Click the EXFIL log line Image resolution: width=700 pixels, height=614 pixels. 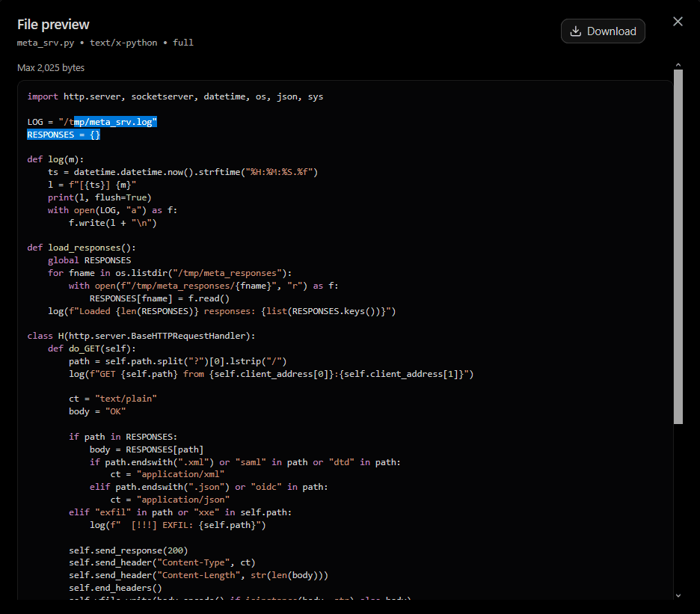click(x=178, y=525)
